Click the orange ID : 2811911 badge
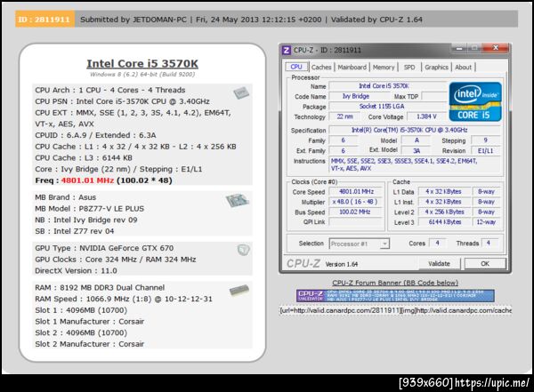Screen dimensions: 534x392 pyautogui.click(x=44, y=20)
